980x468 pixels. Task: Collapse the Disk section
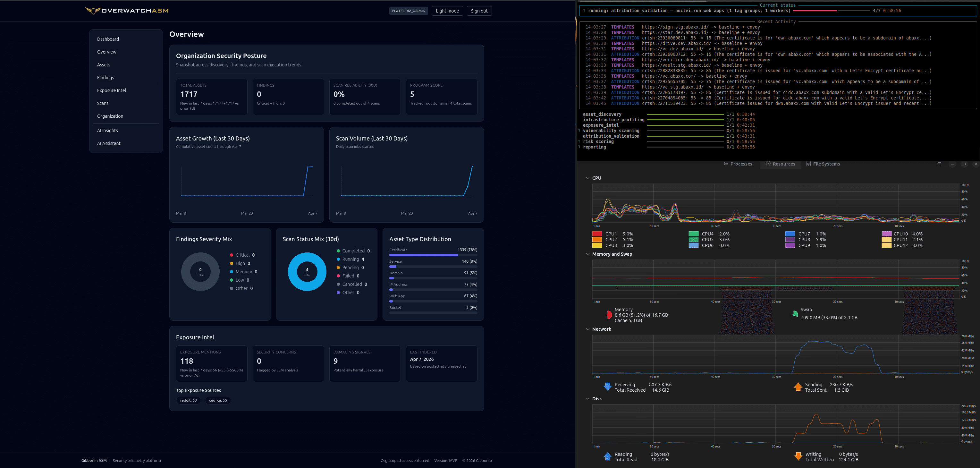(x=588, y=399)
